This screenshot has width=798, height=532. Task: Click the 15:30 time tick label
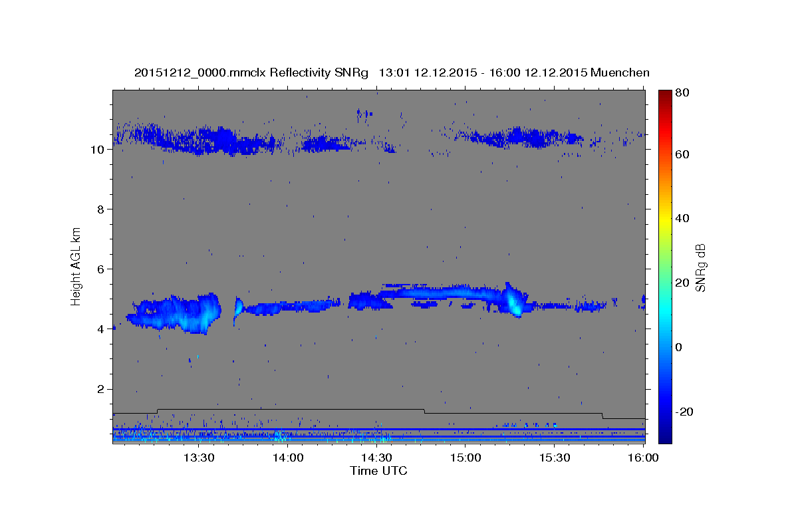[x=555, y=458]
